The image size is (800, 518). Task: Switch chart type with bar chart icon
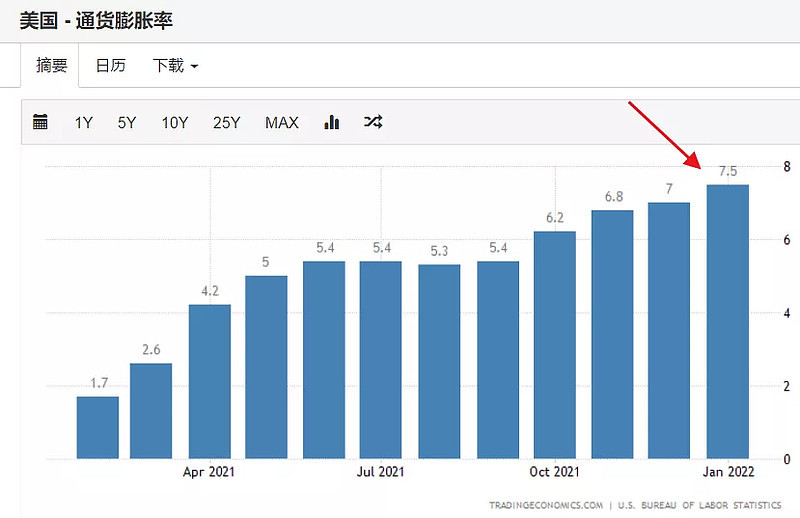point(332,122)
